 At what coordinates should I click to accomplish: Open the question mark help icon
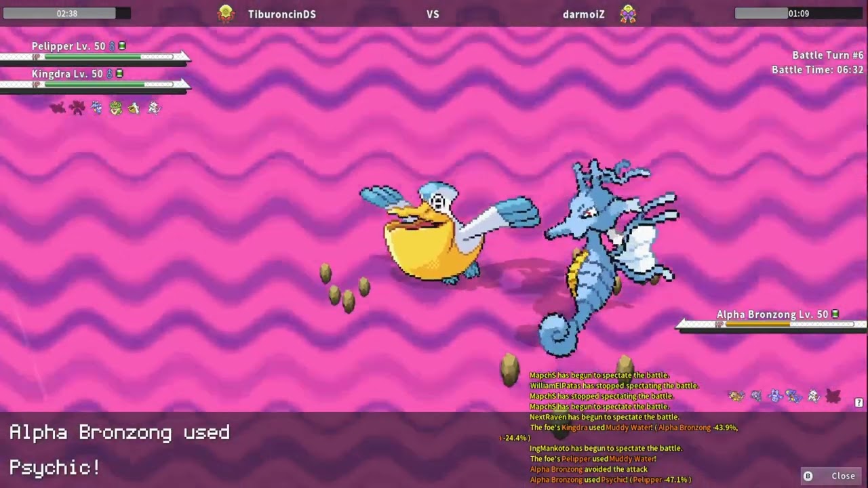859,403
